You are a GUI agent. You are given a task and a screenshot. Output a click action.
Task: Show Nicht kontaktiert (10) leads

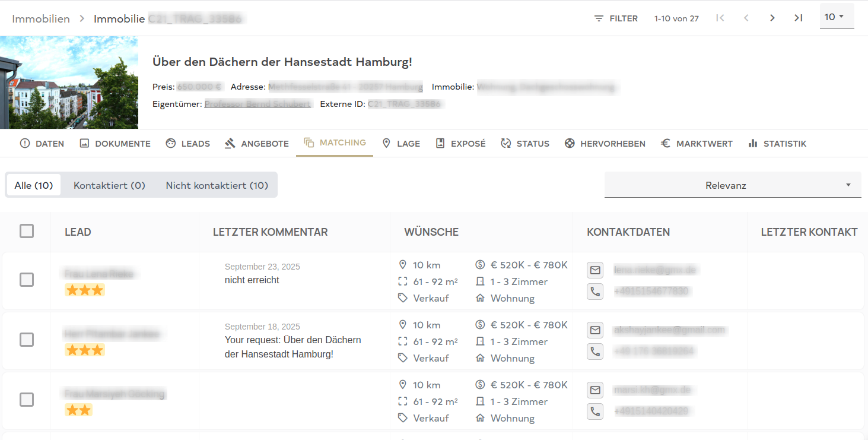click(x=217, y=185)
